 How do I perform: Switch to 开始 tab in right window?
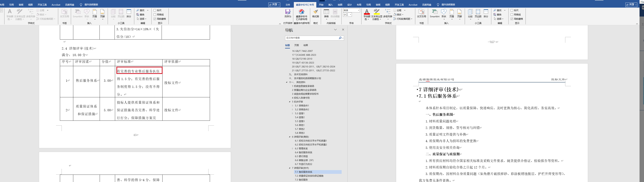(x=321, y=5)
